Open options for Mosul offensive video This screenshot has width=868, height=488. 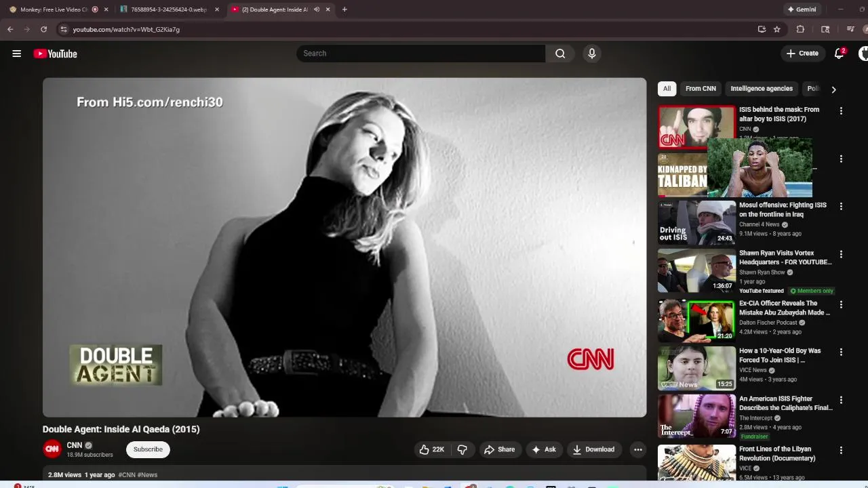click(841, 206)
